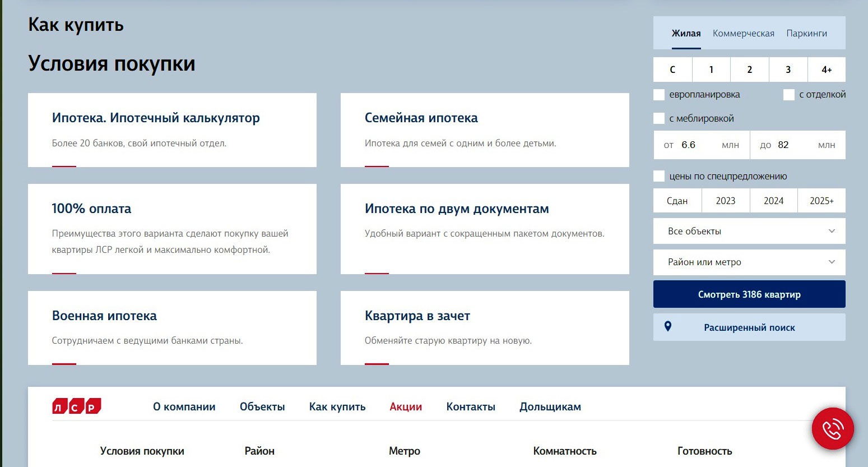Click the Комнатность footer heading
The height and width of the screenshot is (467, 868).
pyautogui.click(x=565, y=451)
